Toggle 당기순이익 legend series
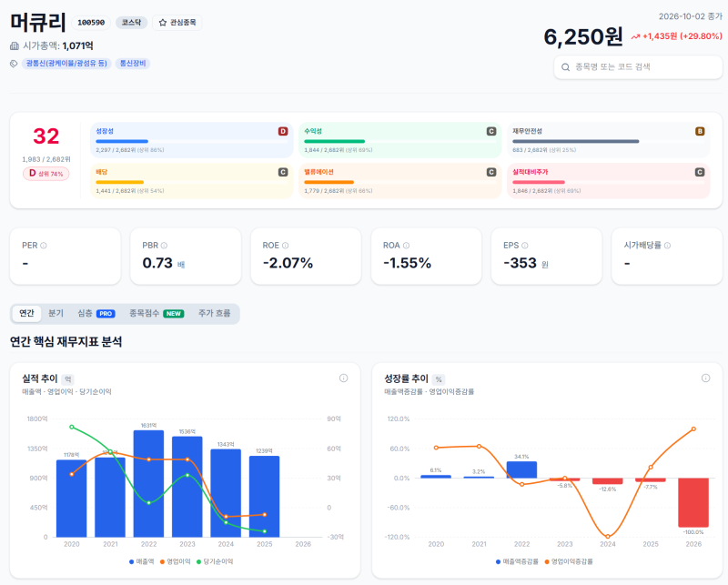This screenshot has width=728, height=585. [x=215, y=561]
